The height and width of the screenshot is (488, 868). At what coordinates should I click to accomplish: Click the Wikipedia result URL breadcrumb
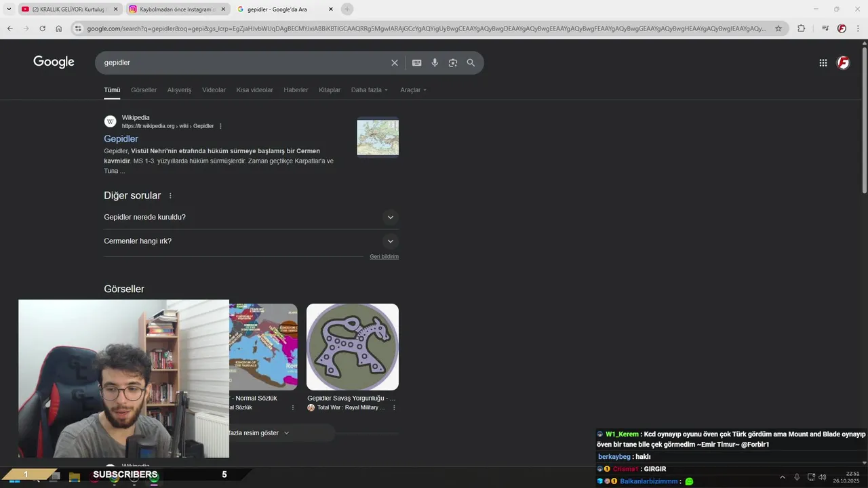coord(167,126)
